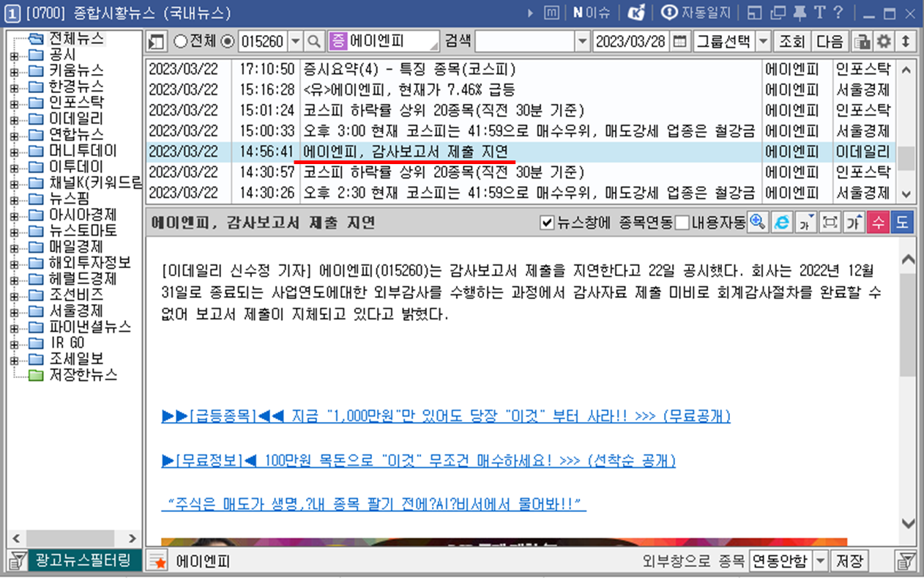Expand the 한경뉴스 tree folder

[x=14, y=89]
